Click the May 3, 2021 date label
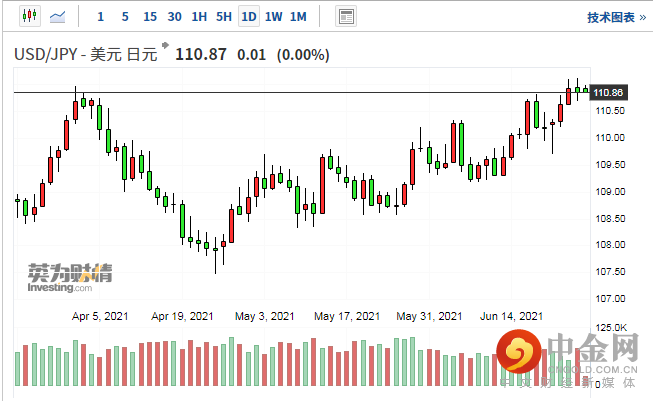The width and height of the screenshot is (653, 401). coord(264,316)
